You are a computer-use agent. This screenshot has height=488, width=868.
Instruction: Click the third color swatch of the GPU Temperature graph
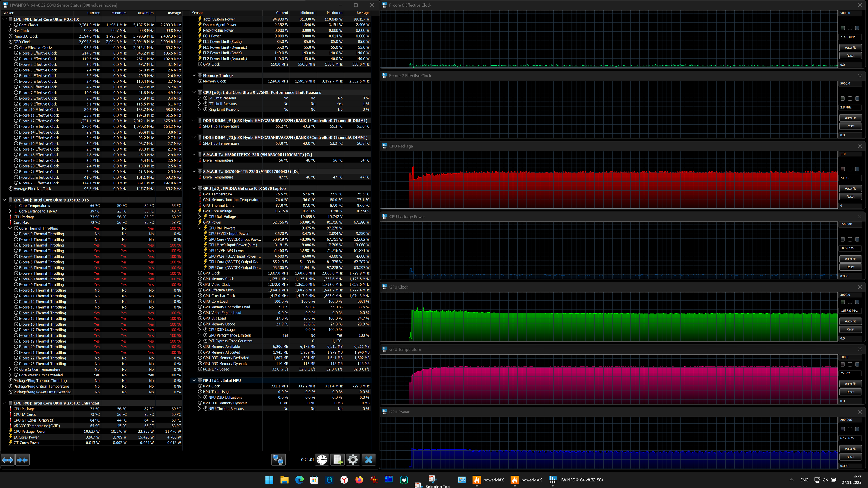(x=857, y=364)
